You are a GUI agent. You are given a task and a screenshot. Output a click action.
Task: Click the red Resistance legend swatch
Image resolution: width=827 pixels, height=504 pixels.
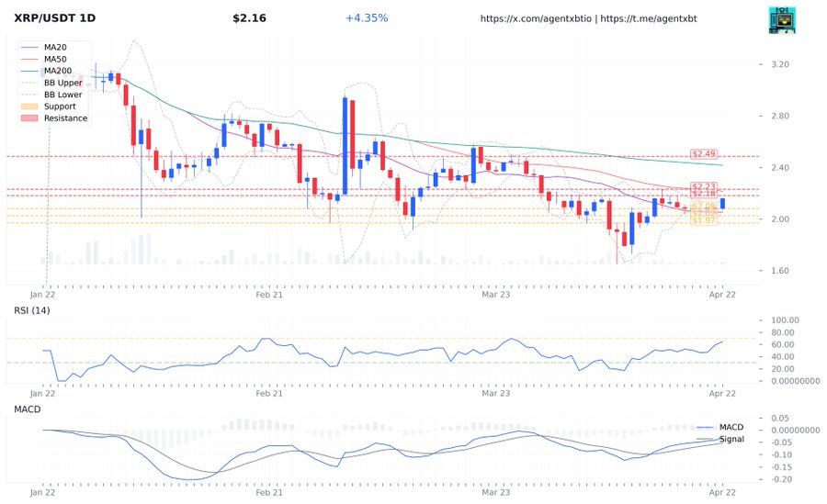click(29, 118)
